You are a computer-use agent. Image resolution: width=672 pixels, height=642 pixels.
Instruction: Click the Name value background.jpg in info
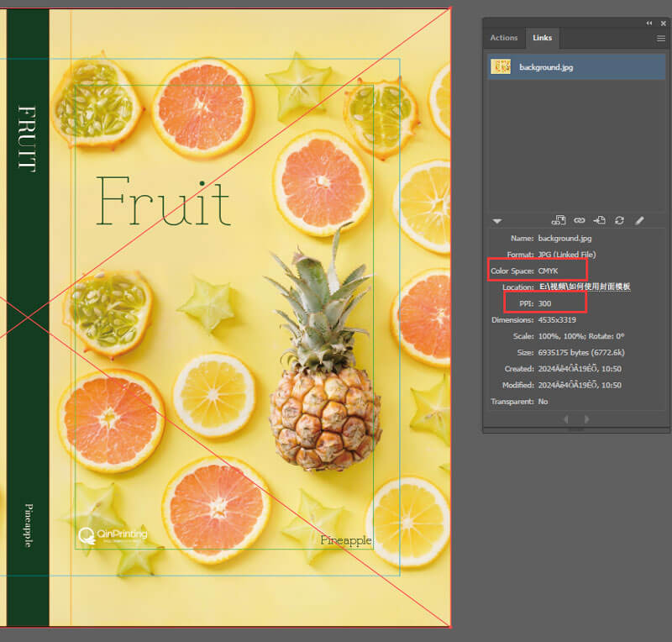click(564, 239)
